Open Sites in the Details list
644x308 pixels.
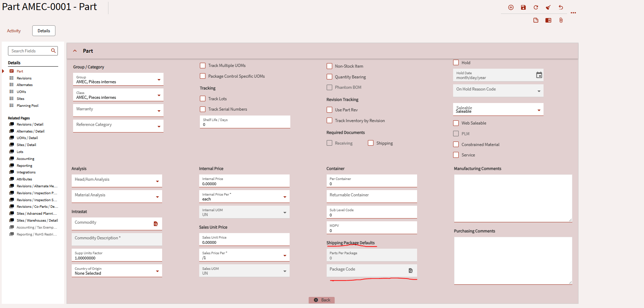pos(20,99)
